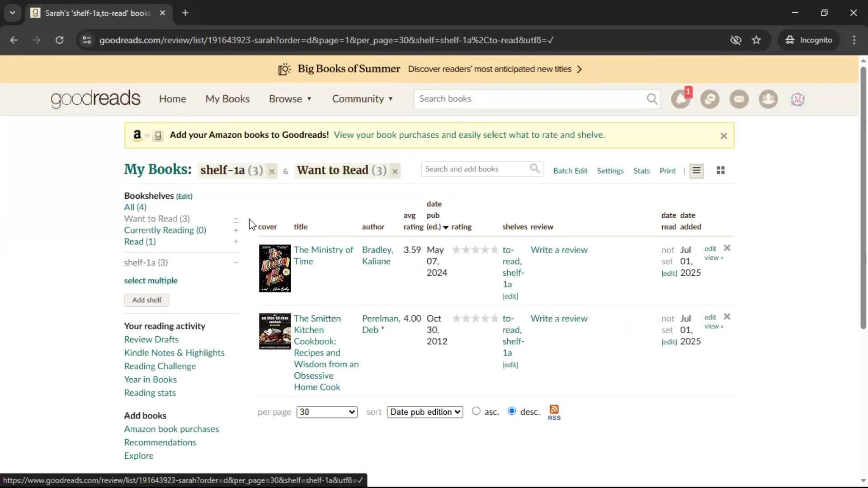
Task: Edit date read for The Smitten Kitchen Cookbook
Action: click(669, 342)
